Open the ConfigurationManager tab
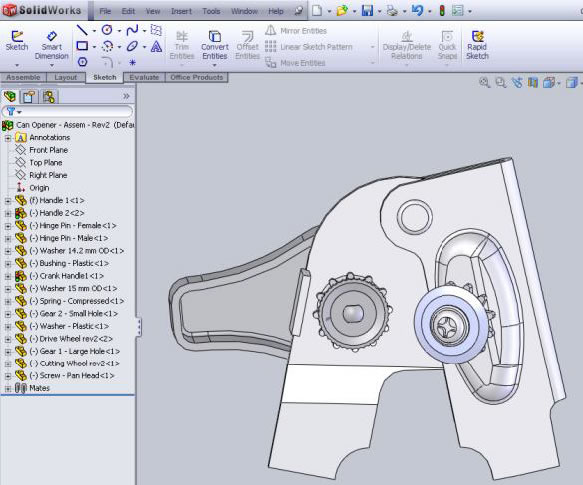 48,97
